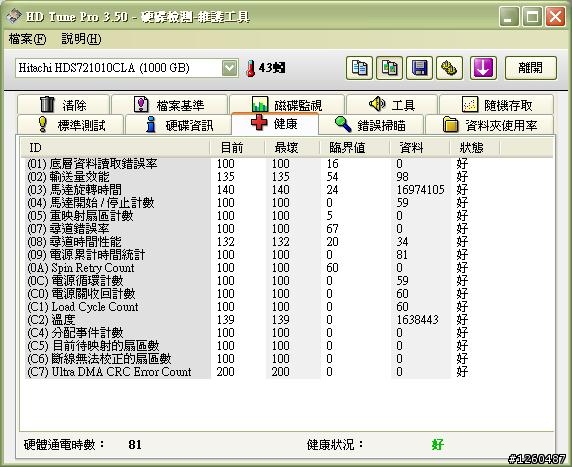The width and height of the screenshot is (572, 467).
Task: Select the (08) 尋道時間性能 row
Action: (248, 242)
